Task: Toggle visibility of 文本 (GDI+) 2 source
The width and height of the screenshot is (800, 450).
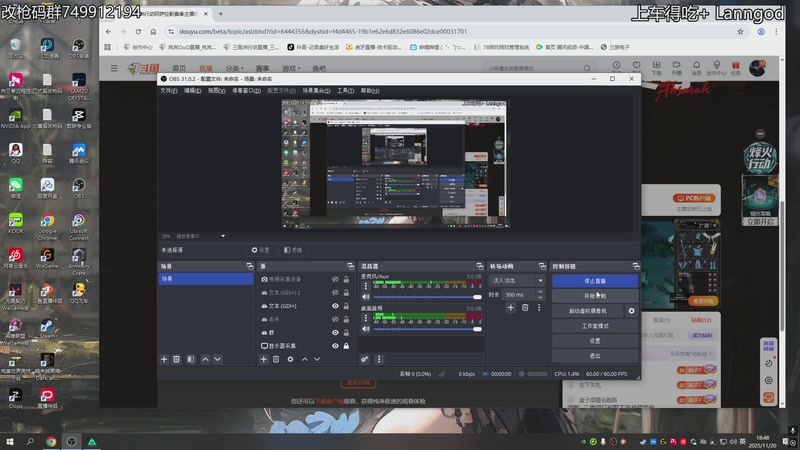Action: (335, 293)
